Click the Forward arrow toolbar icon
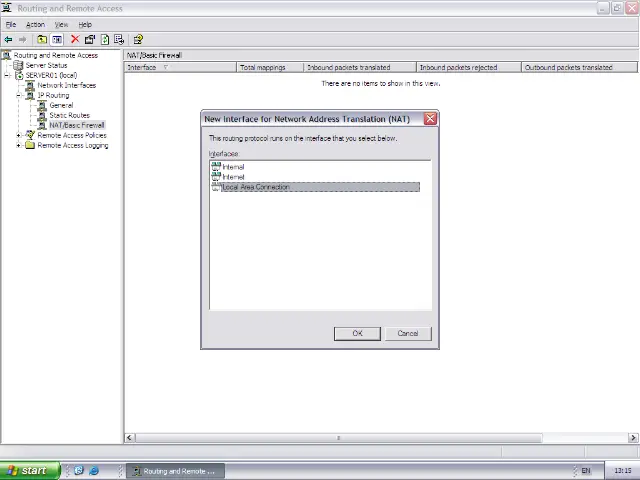The image size is (640, 480). click(22, 40)
